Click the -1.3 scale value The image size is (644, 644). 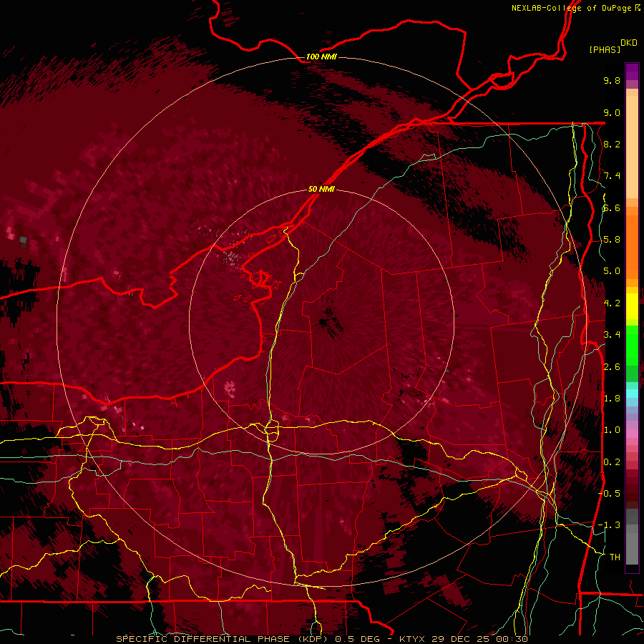(609, 525)
